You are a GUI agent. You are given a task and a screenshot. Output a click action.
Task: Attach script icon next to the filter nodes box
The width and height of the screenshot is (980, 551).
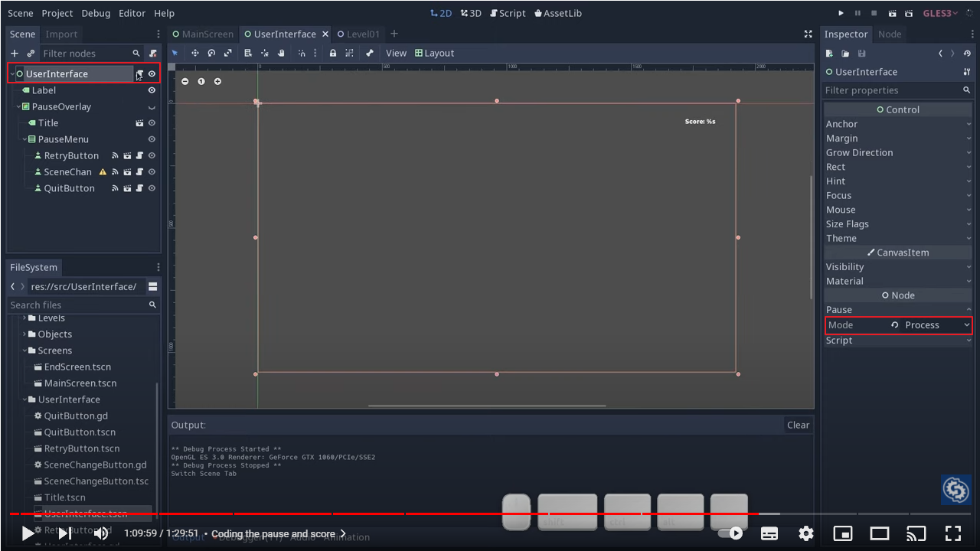pos(153,54)
